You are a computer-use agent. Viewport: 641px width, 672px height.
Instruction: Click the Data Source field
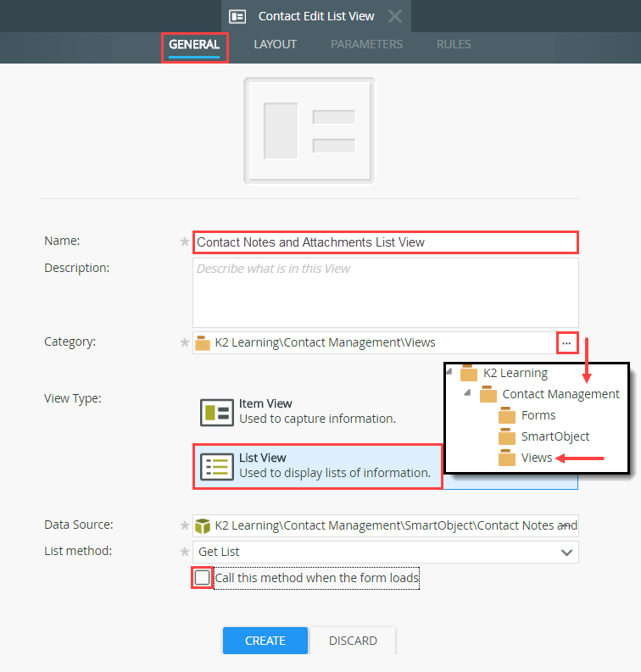386,526
